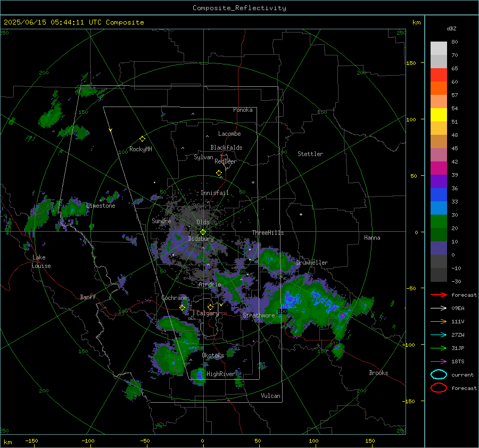Image resolution: width=479 pixels, height=448 pixels.
Task: Select the Brooks label on the map
Action: tap(378, 373)
